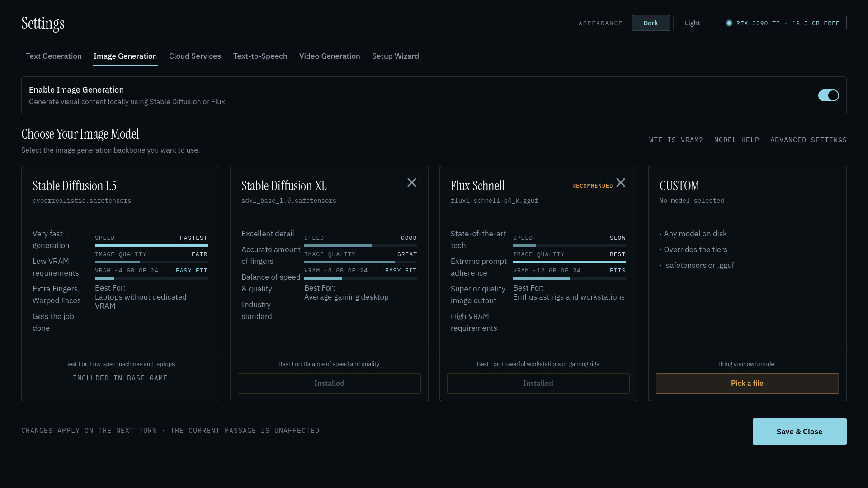Open WTF IS VRAM? link
This screenshot has width=868, height=488.
pos(676,140)
